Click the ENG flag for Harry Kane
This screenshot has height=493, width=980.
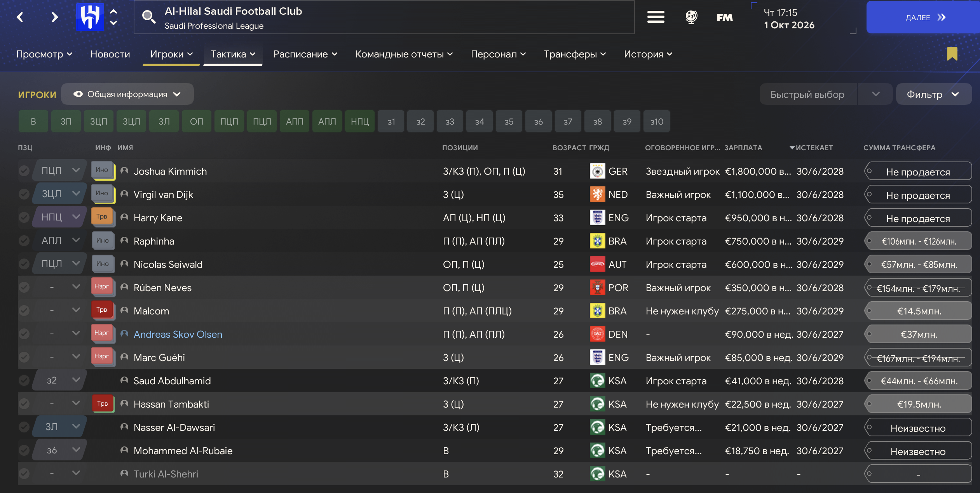[597, 218]
